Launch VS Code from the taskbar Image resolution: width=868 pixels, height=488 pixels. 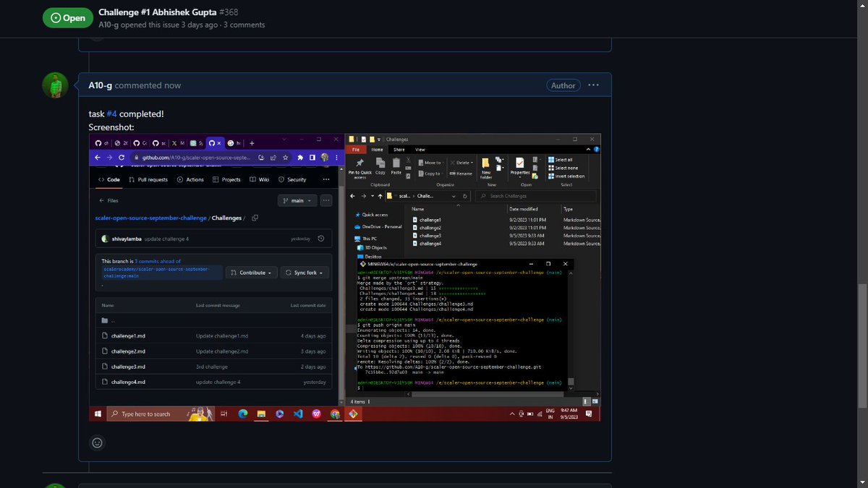click(x=298, y=414)
